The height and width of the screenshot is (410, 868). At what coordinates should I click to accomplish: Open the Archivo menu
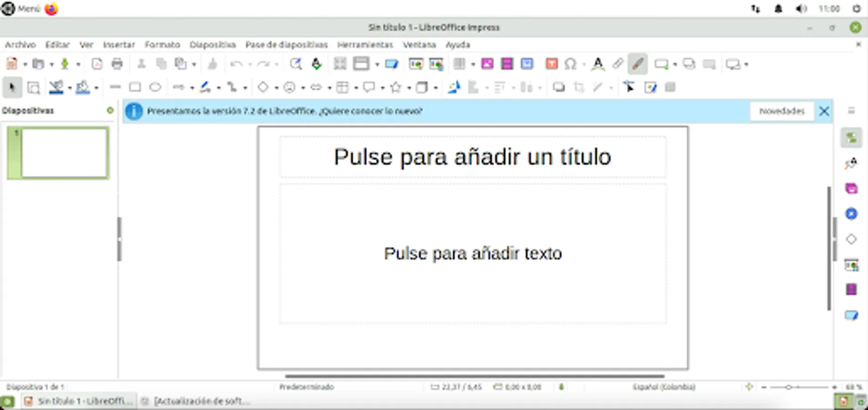click(x=20, y=45)
